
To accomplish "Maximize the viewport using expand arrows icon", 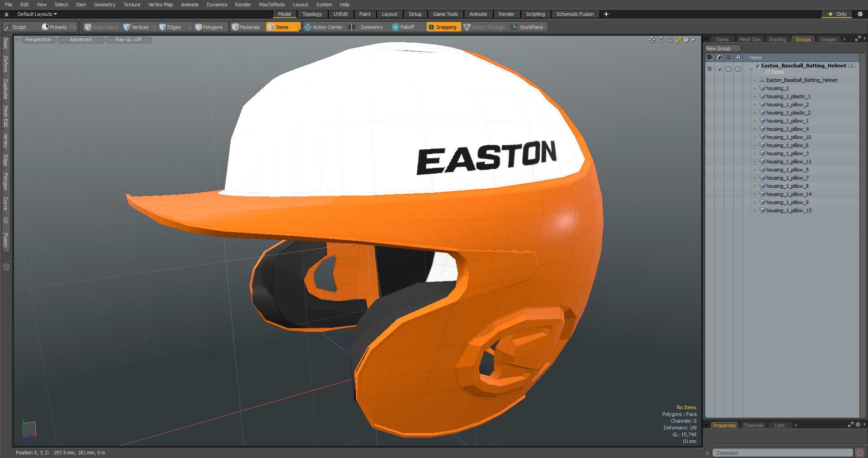I will coord(678,40).
